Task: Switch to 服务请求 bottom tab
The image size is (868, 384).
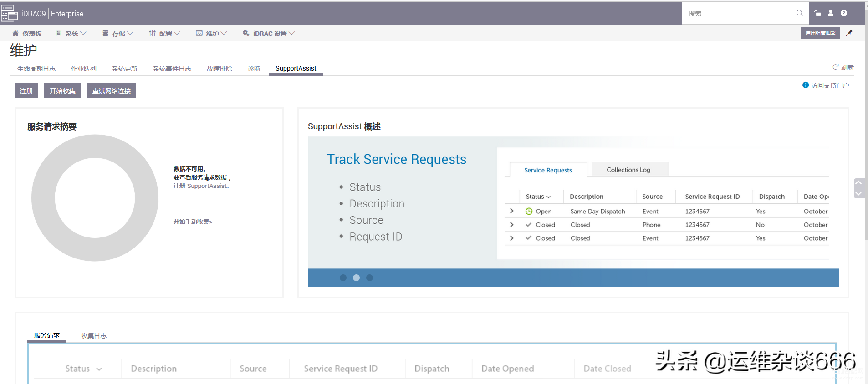Action: click(47, 335)
